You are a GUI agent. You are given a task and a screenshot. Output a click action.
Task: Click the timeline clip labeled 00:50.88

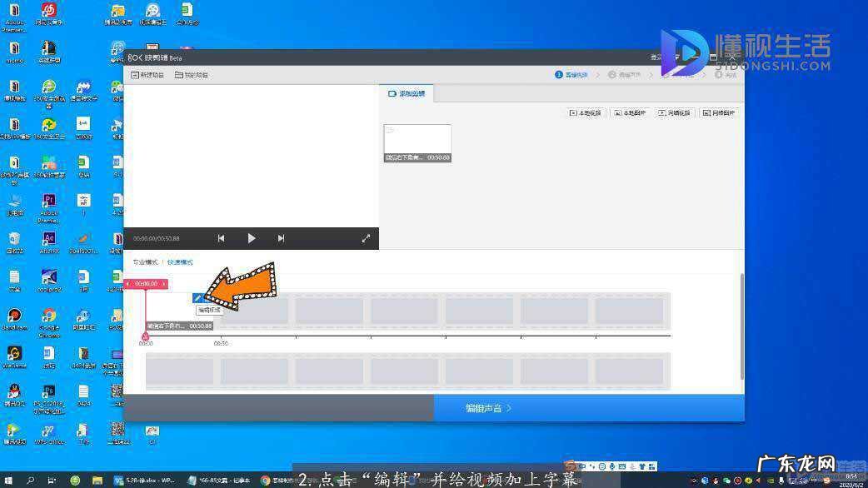pos(179,311)
